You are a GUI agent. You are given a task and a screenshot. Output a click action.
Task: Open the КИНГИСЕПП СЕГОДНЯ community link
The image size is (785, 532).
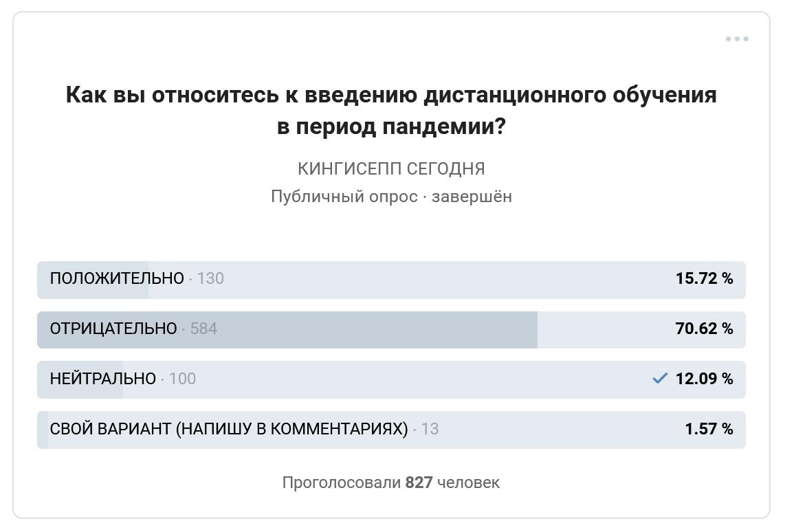tap(391, 169)
